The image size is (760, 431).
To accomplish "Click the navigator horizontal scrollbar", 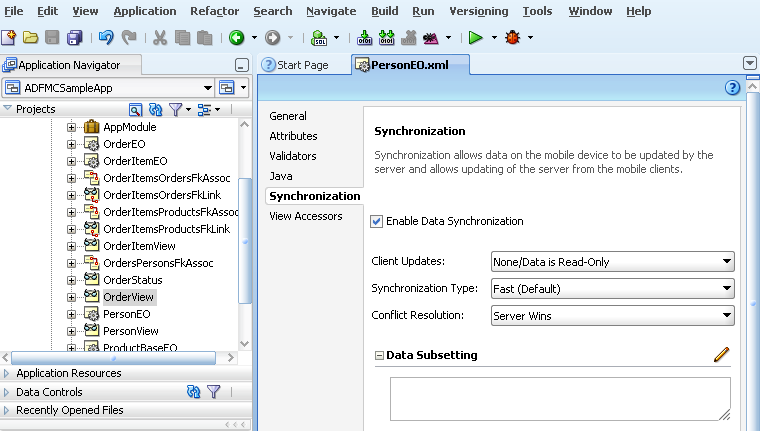I will pos(113,358).
